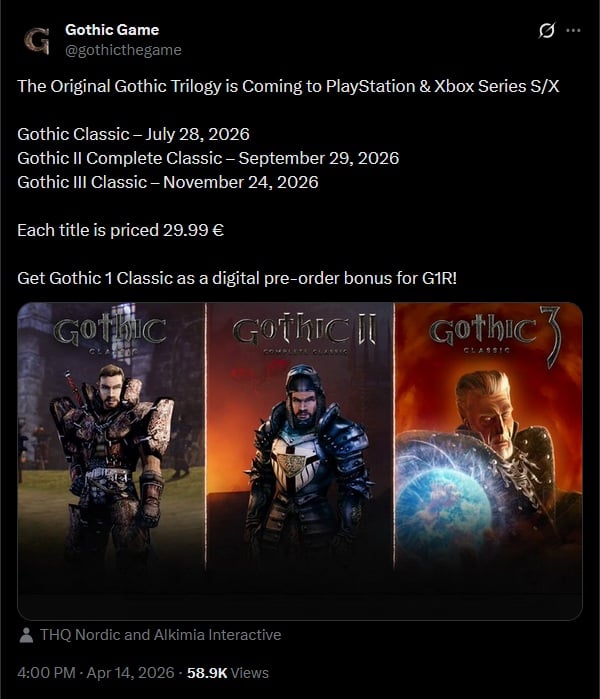Click the Gothic Classic July 28 line

pyautogui.click(x=133, y=134)
